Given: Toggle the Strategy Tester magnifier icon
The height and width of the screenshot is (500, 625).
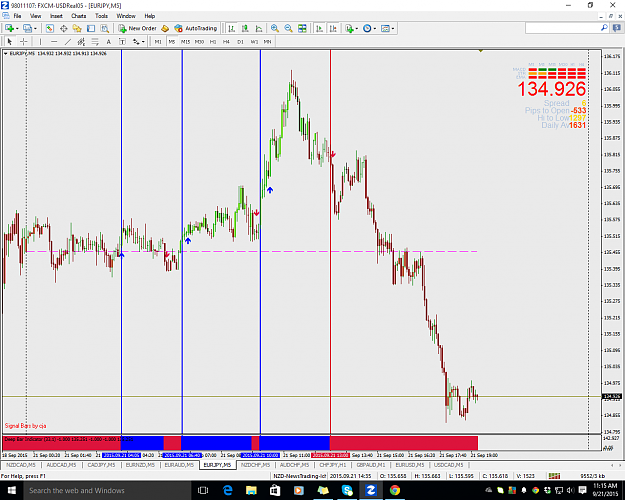Looking at the screenshot, I should pos(104,28).
